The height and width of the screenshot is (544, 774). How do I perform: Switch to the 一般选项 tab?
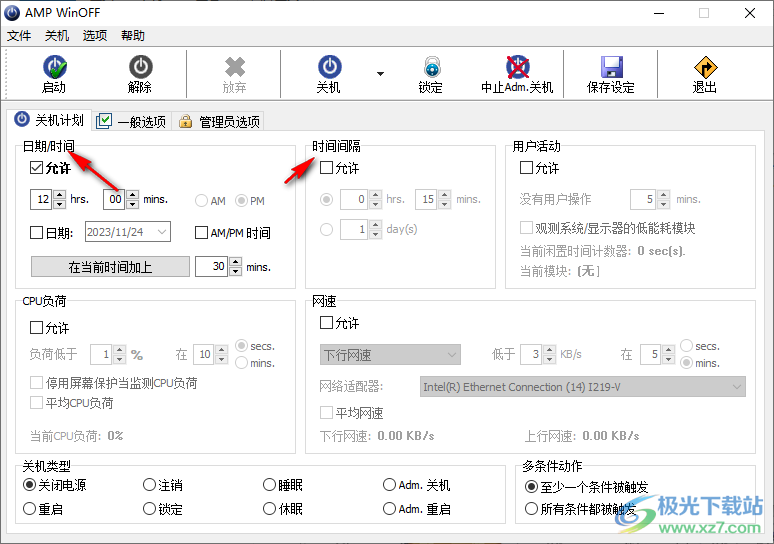coord(131,121)
